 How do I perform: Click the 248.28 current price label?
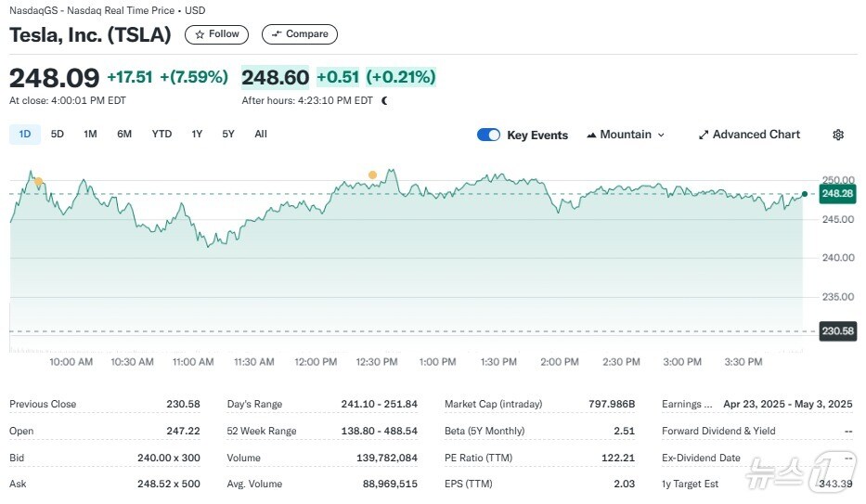click(x=837, y=194)
